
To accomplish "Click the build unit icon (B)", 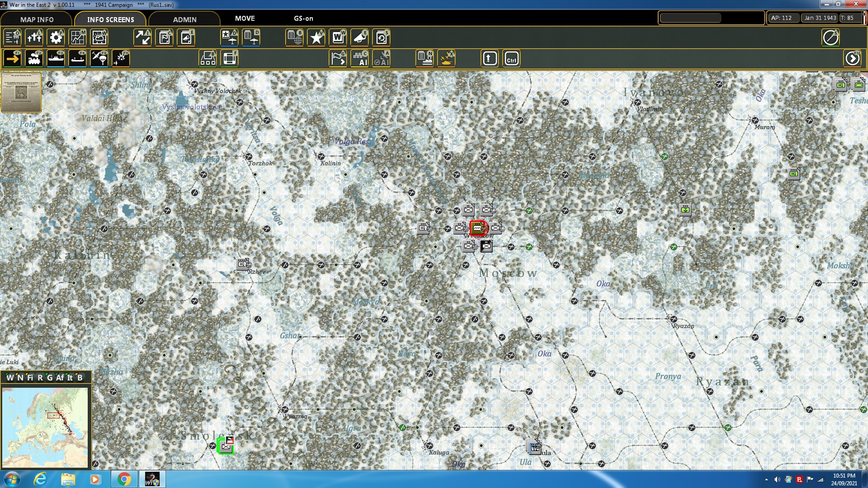I will click(x=208, y=59).
